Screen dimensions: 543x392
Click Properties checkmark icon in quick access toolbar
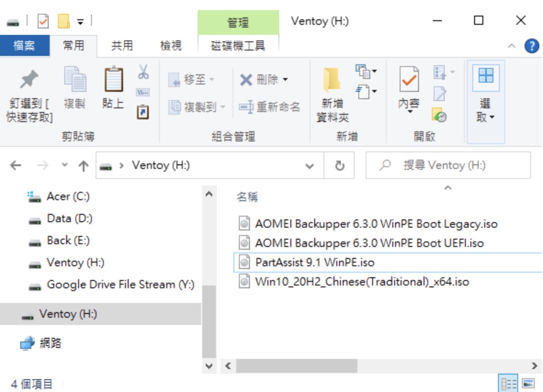[x=43, y=22]
